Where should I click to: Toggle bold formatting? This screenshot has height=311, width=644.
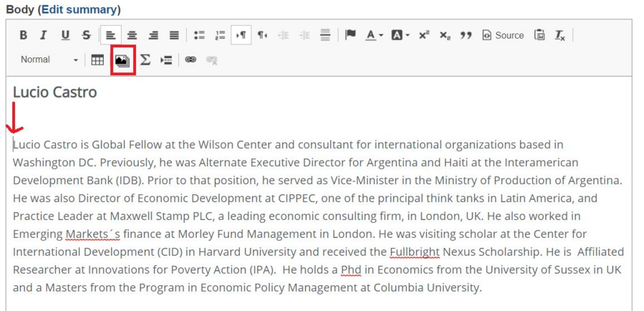(23, 35)
